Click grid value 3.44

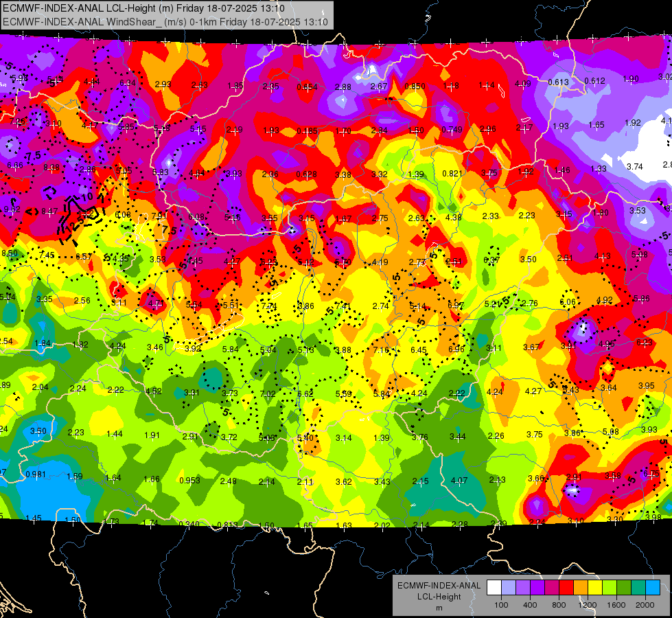point(458,437)
